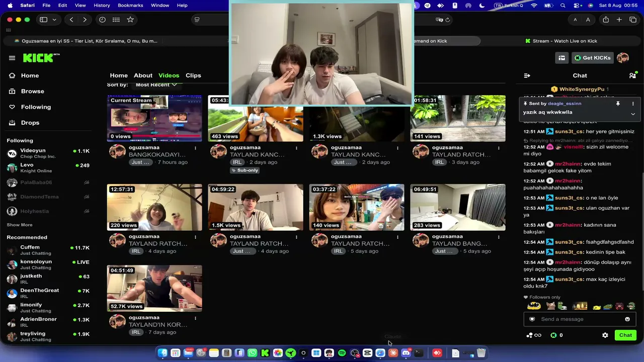Image resolution: width=644 pixels, height=362 pixels.
Task: Play the 04:59:22 video with 1.5K views
Action: tap(256, 207)
